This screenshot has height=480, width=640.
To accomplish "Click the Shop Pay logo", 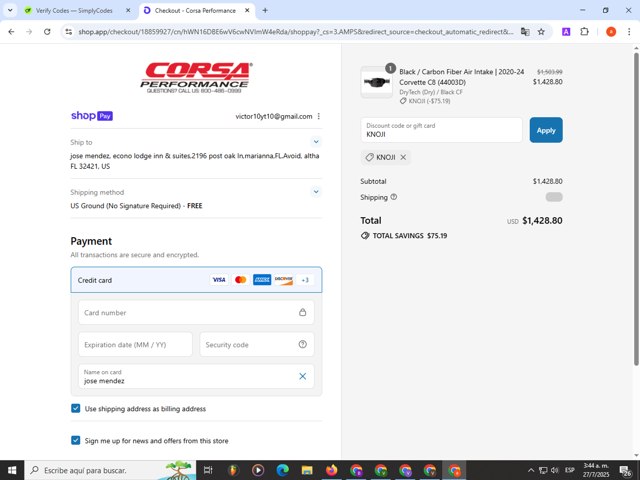I will point(92,116).
